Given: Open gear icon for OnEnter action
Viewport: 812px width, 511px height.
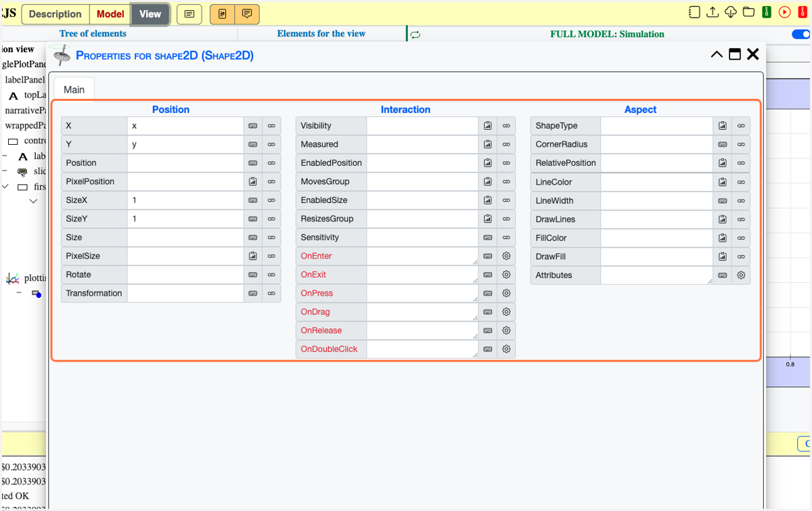Looking at the screenshot, I should [x=506, y=256].
